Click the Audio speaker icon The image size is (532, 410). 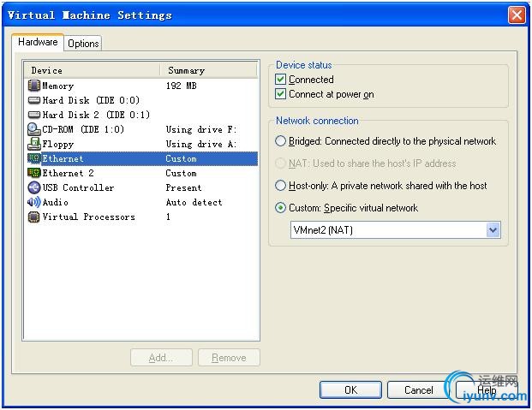[34, 202]
